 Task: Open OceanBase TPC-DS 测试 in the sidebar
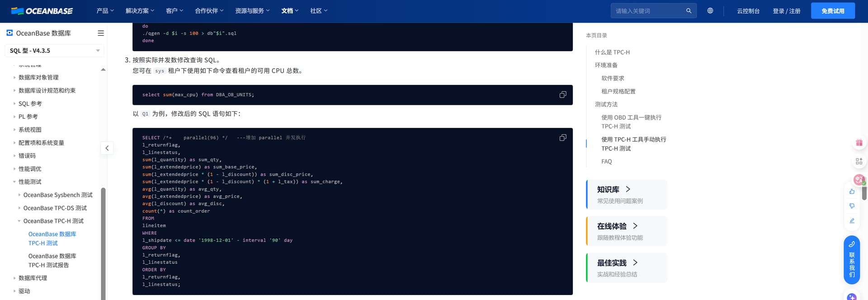coord(55,208)
